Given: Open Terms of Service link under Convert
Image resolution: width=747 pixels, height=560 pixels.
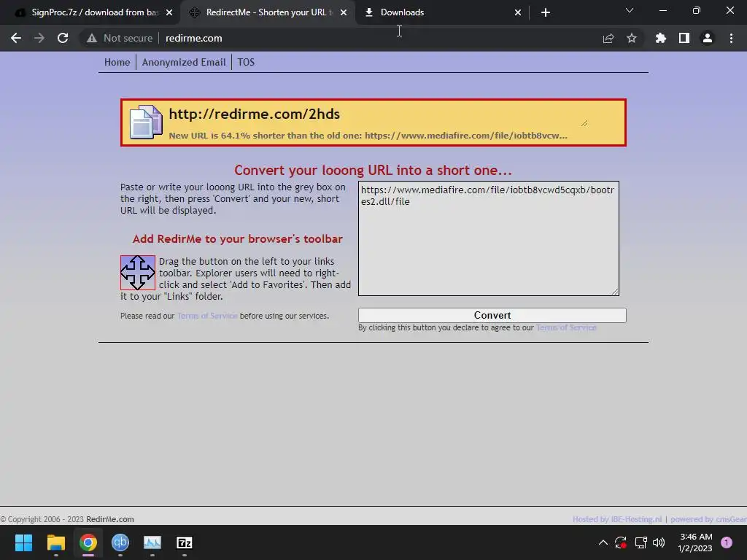Looking at the screenshot, I should pyautogui.click(x=566, y=327).
